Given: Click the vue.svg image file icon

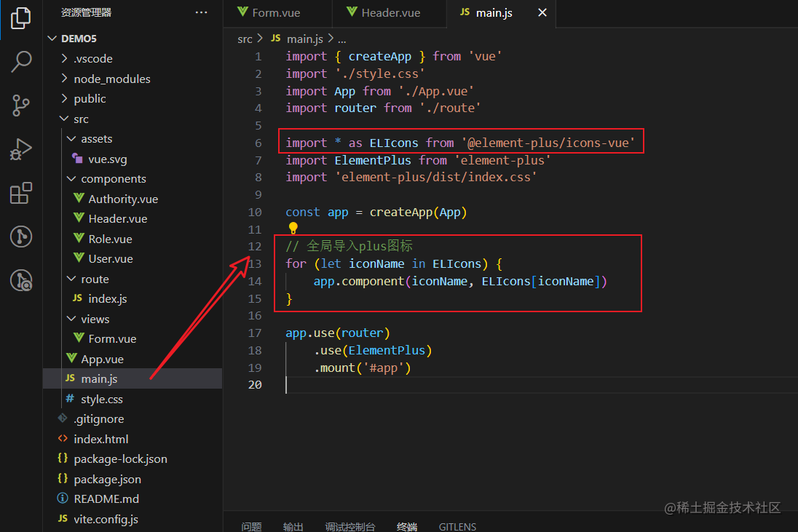Looking at the screenshot, I should (77, 158).
